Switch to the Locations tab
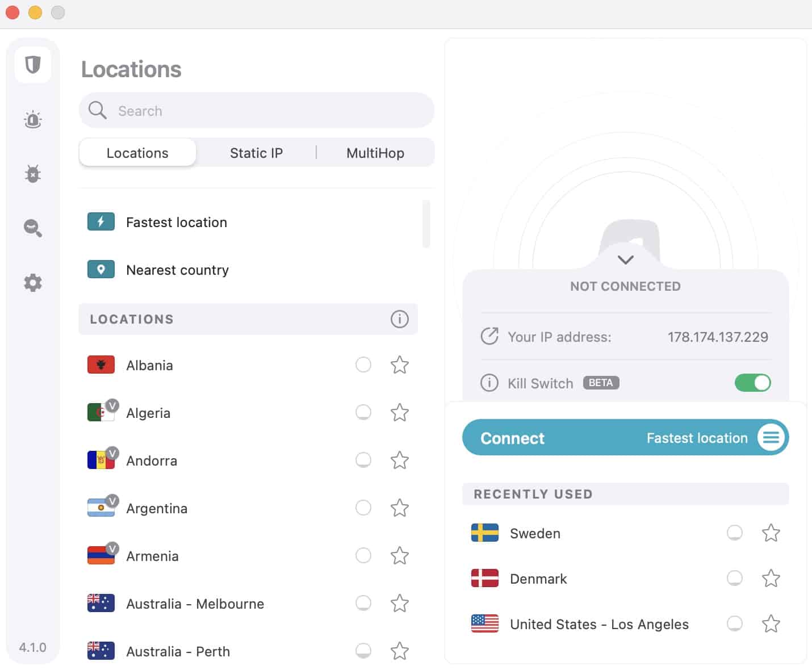 pos(137,153)
